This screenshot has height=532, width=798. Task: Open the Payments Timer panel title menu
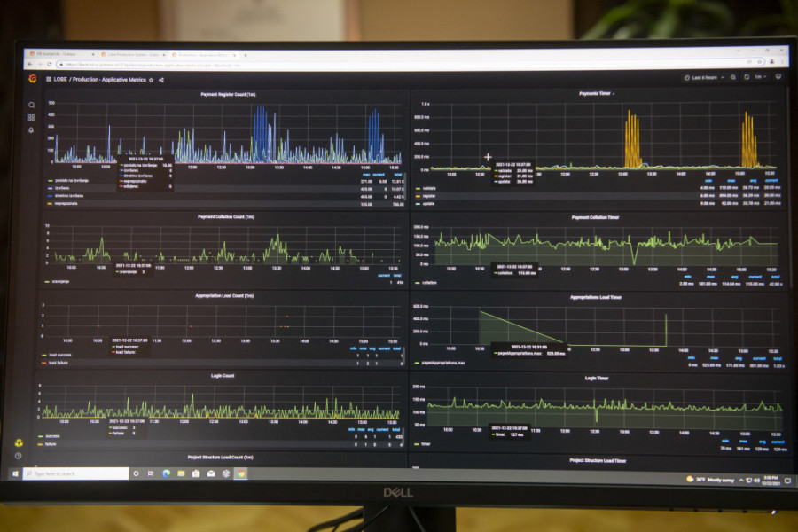coord(595,93)
